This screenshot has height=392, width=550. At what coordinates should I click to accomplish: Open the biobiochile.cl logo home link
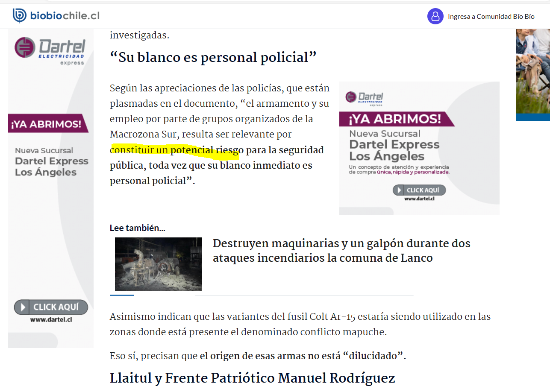point(56,16)
